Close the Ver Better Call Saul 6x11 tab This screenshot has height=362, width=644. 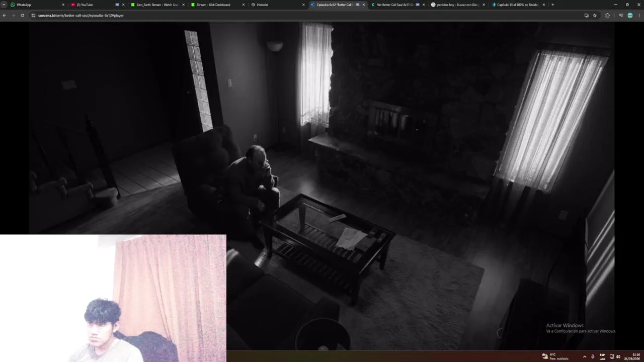coord(424,5)
